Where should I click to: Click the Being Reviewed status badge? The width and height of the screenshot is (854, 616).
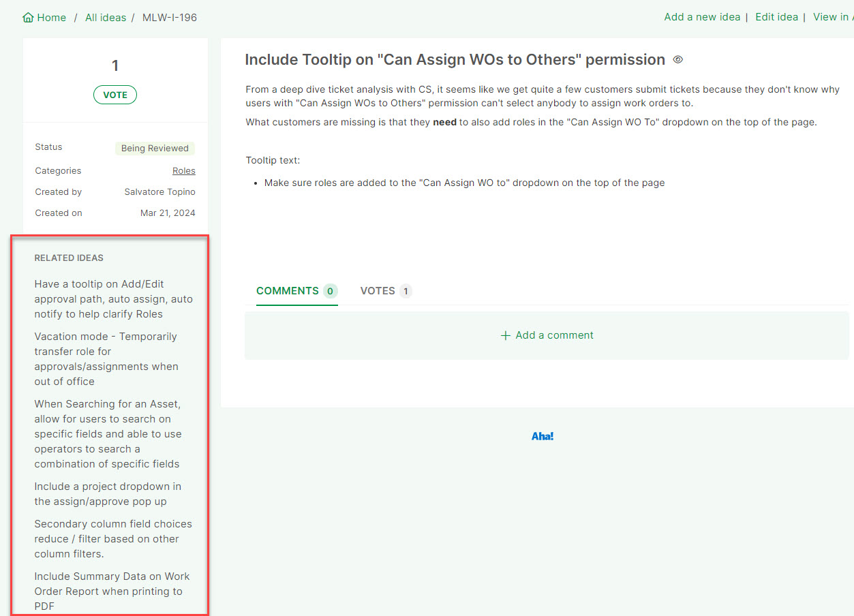(x=155, y=148)
